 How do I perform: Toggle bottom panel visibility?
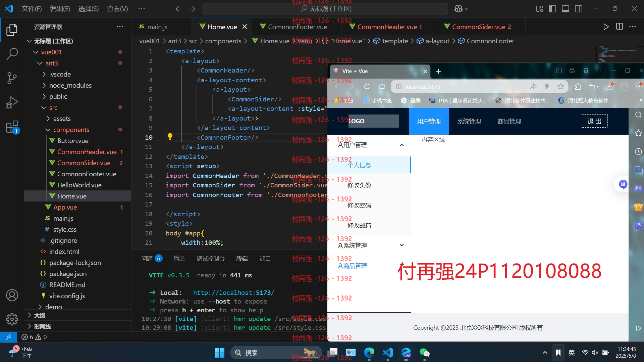coord(566,9)
